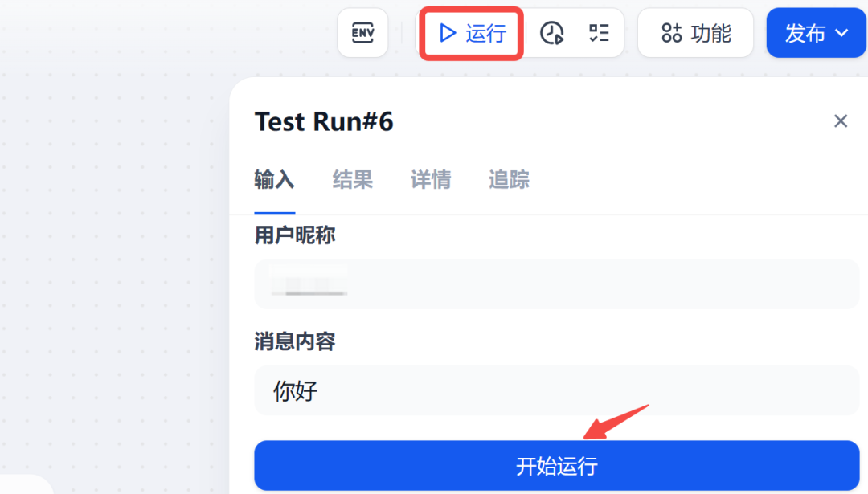Switch to the 输入 tab
The height and width of the screenshot is (494, 868).
click(275, 180)
